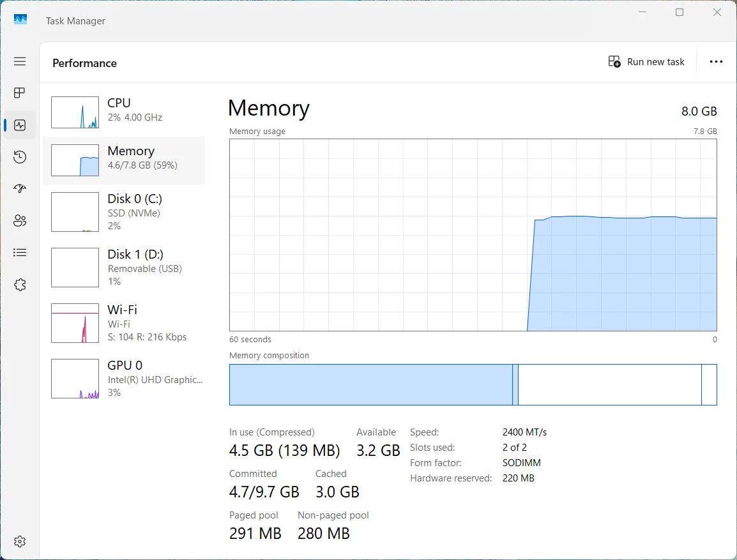This screenshot has height=560, width=737.
Task: Click the Performance page heading
Action: coord(84,63)
